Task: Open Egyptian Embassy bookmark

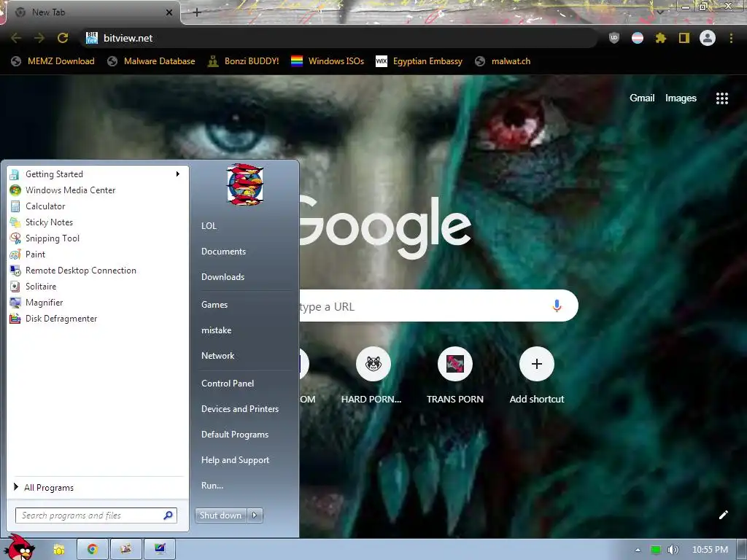Action: (419, 61)
